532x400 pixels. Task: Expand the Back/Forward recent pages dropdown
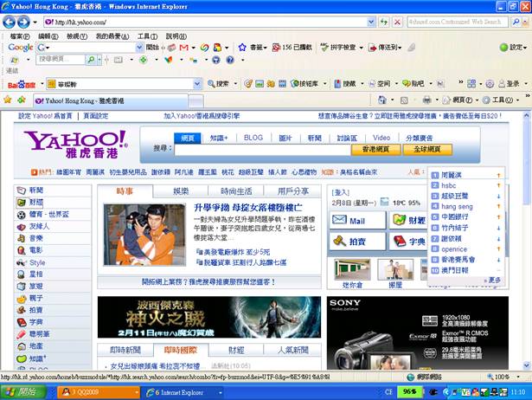point(35,23)
